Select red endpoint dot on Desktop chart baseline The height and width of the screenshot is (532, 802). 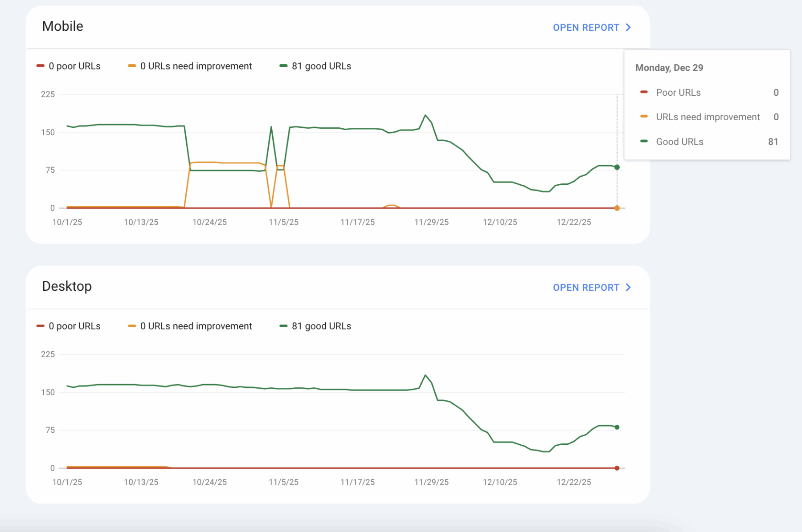coord(617,468)
